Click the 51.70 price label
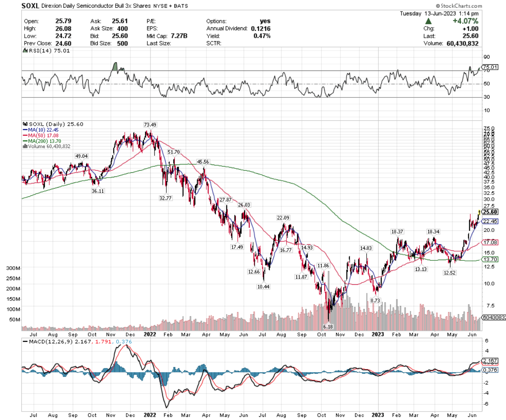Screen dimensions: 506x420 pos(174,152)
